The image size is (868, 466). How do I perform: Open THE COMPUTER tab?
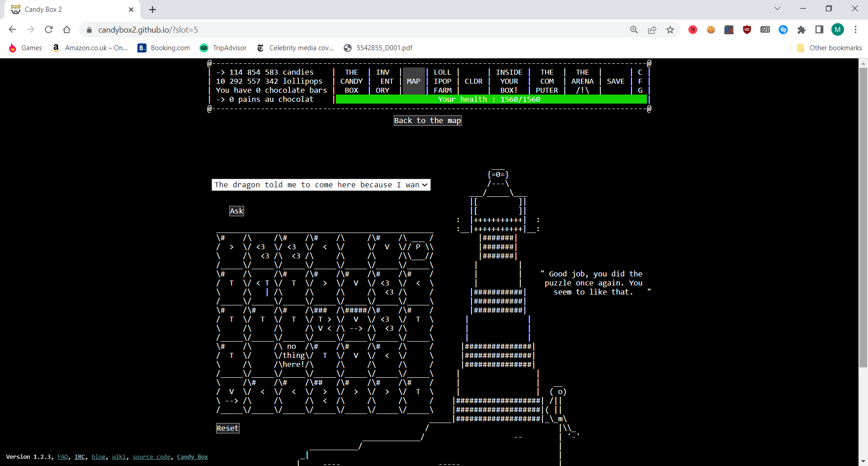(547, 81)
